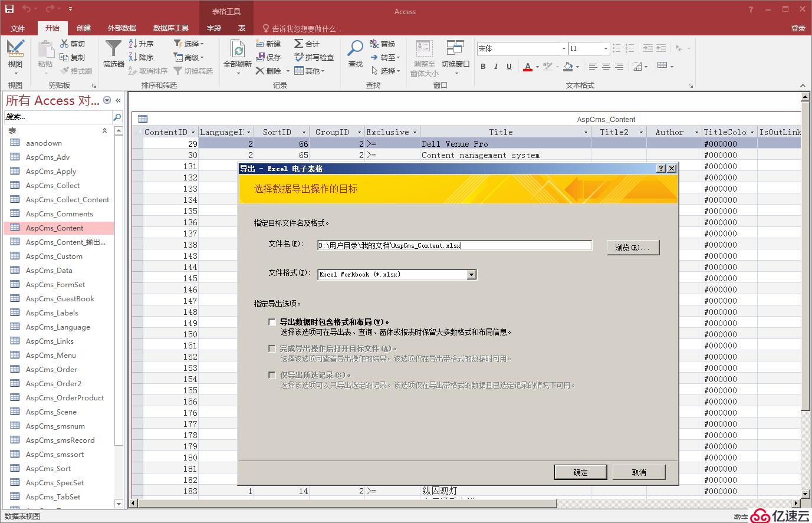Click the 确定 button in export dialog

[580, 472]
